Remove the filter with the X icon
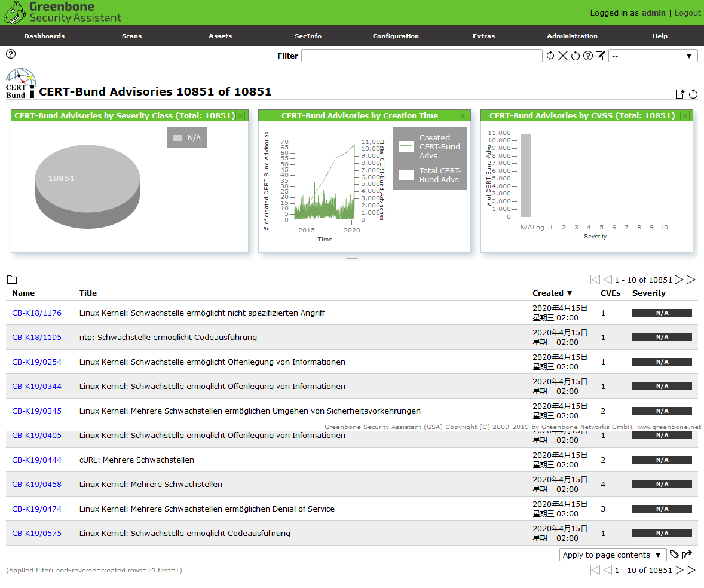 click(562, 56)
